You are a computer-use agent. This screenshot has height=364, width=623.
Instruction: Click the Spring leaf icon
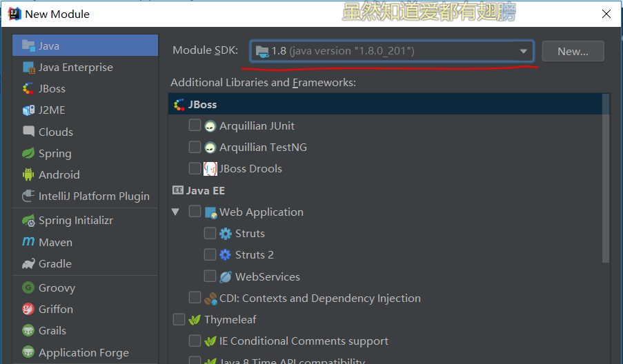click(28, 153)
